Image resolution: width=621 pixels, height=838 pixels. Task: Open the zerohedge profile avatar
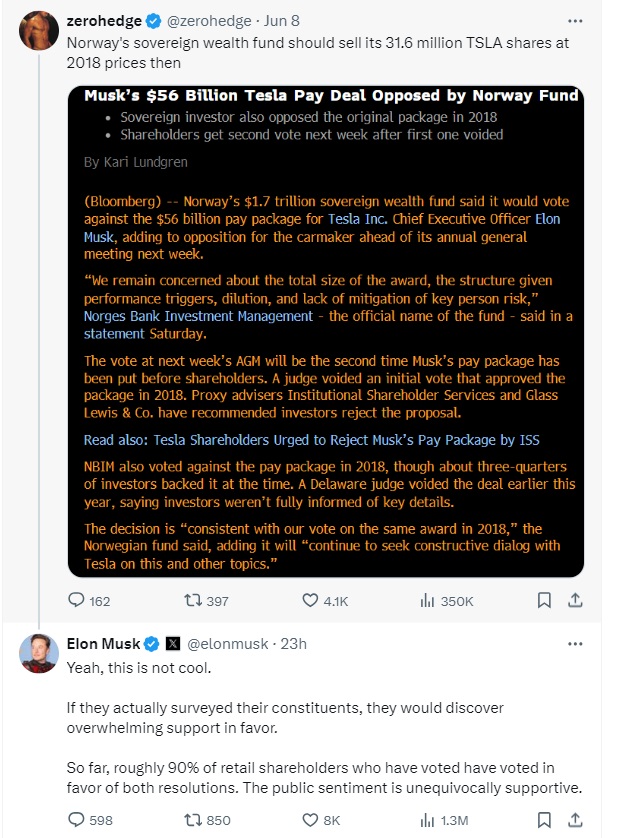coord(38,32)
